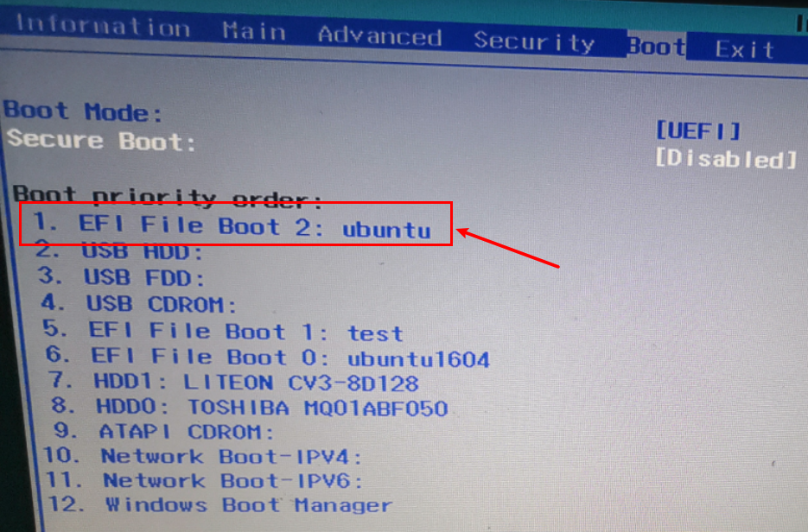Viewport: 808px width, 532px height.
Task: Toggle Secure Boot [Disabled] value
Action: click(725, 159)
